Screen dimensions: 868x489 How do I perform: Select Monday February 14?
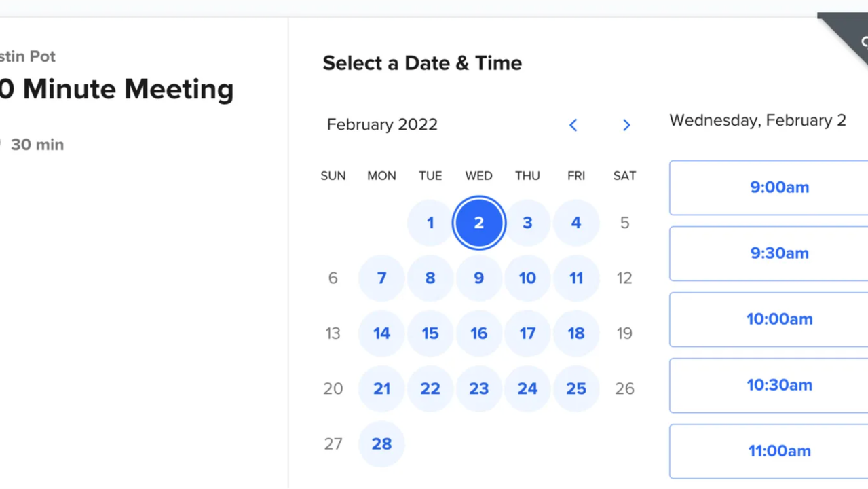coord(381,333)
